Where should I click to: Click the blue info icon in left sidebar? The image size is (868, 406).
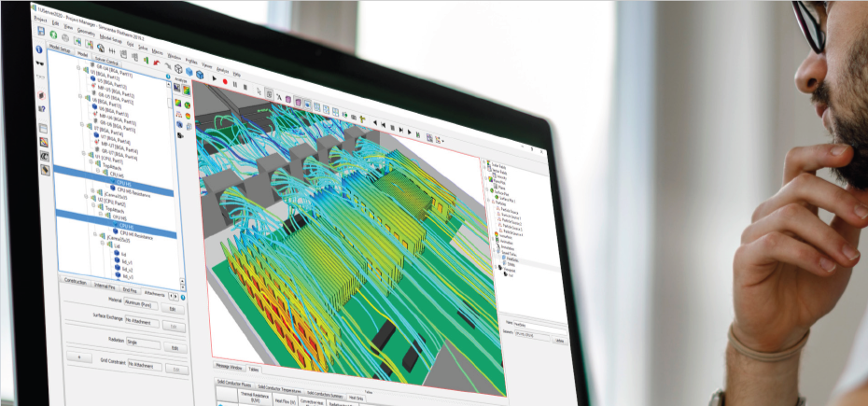tap(39, 49)
